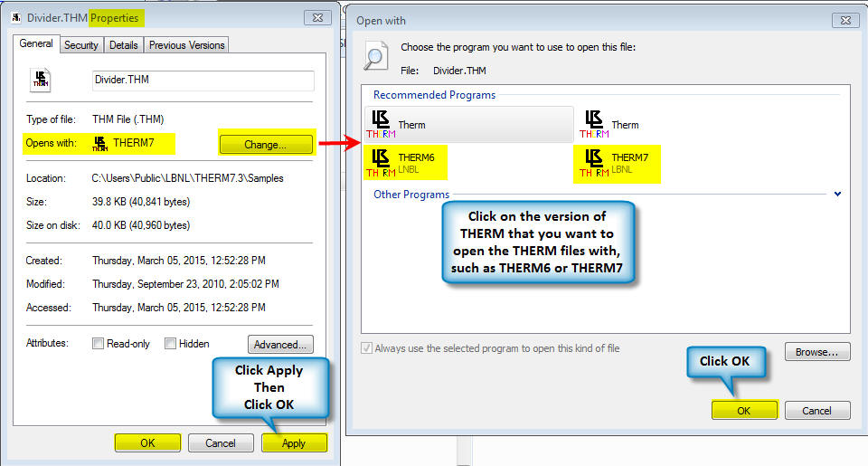Click the Divider.THM file icon in Properties
The image size is (868, 466).
pos(41,80)
